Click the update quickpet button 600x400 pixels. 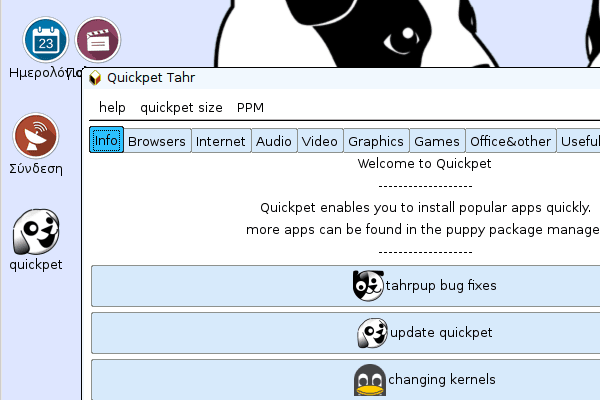(346, 333)
